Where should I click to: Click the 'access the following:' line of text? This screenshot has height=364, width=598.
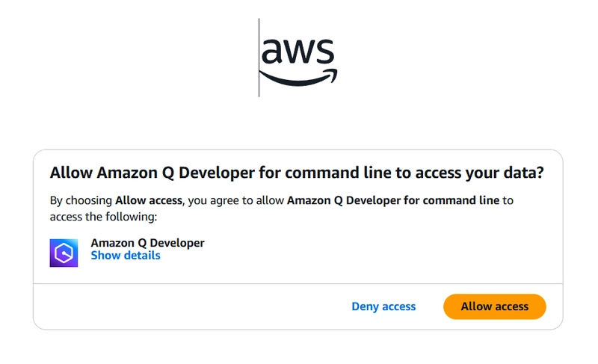pyautogui.click(x=103, y=217)
